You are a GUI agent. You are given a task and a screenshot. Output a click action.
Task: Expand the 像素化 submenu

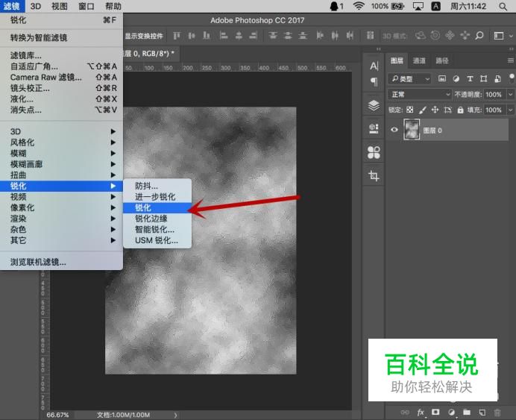tap(62, 207)
